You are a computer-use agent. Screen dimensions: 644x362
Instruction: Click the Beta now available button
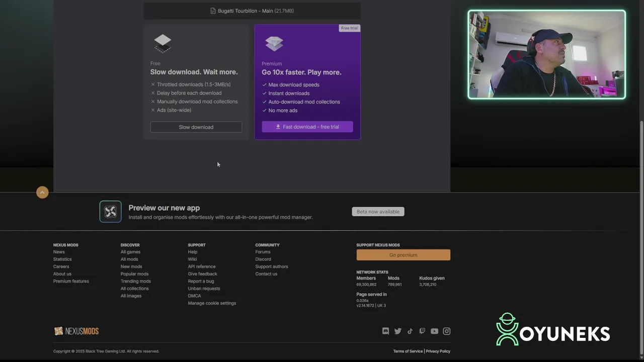coord(378,212)
